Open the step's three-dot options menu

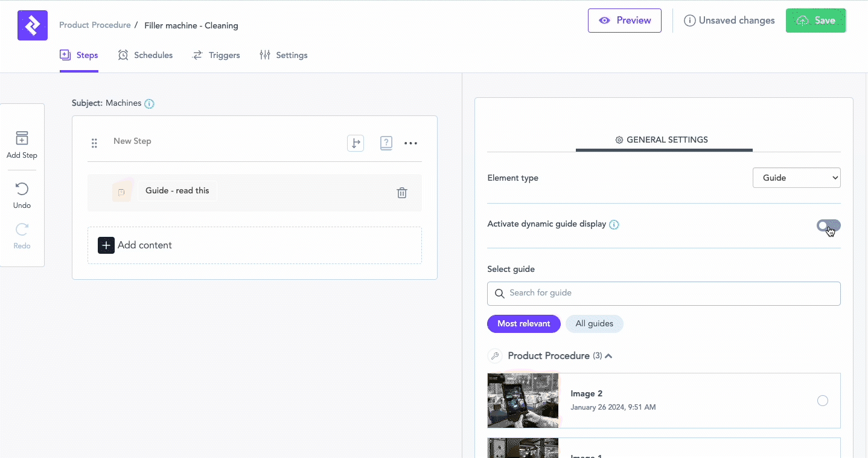pos(410,143)
